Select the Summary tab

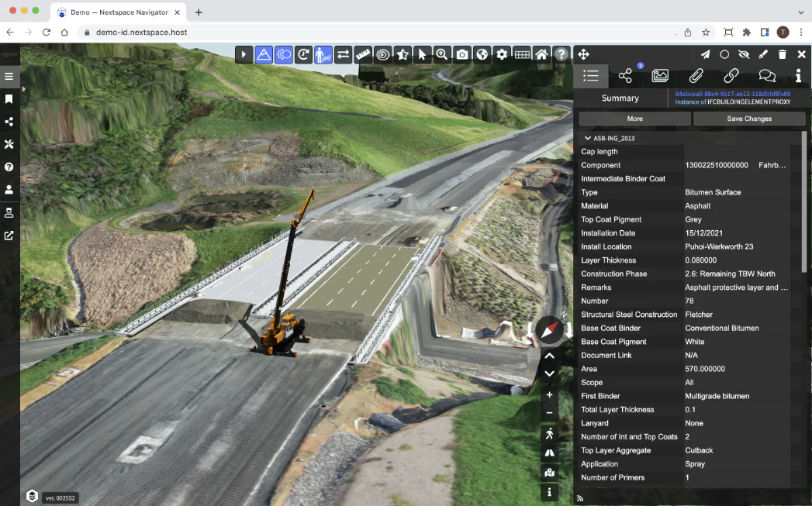(620, 98)
